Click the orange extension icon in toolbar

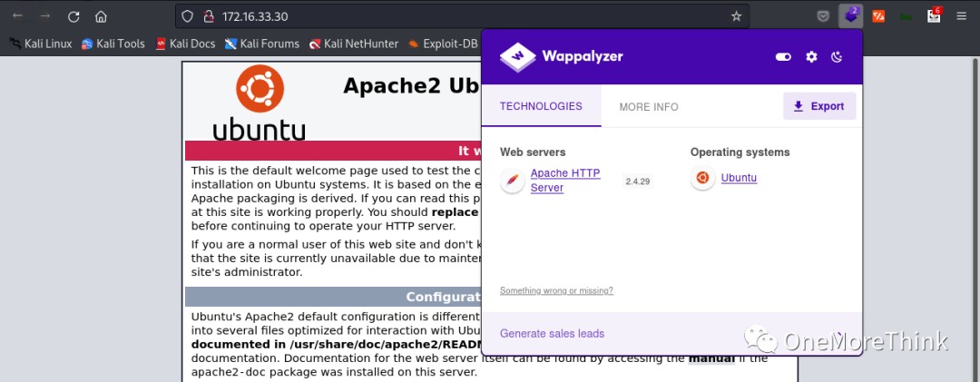coord(878,16)
